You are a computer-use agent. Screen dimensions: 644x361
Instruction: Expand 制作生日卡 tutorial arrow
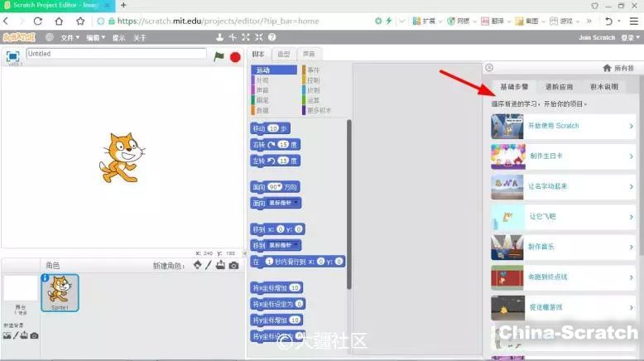click(x=632, y=156)
